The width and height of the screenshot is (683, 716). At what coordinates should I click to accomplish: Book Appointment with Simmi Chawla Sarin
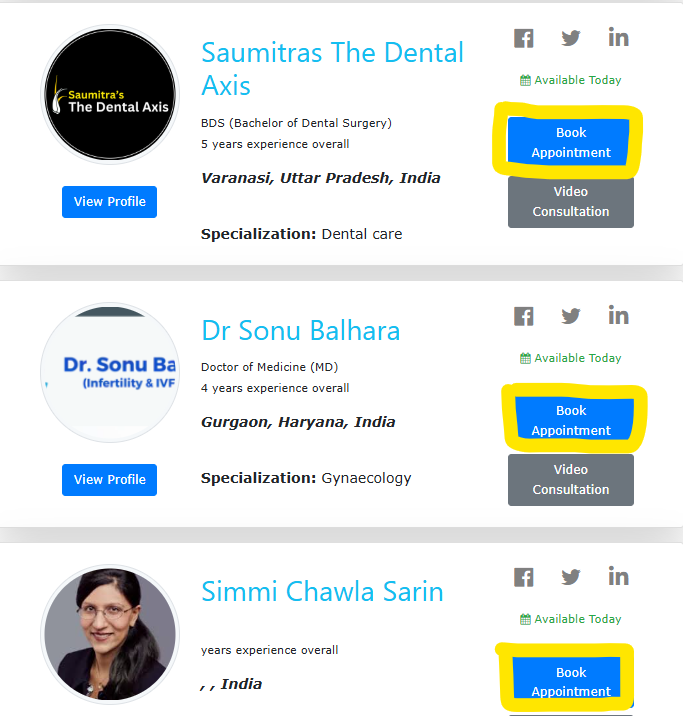coord(571,682)
